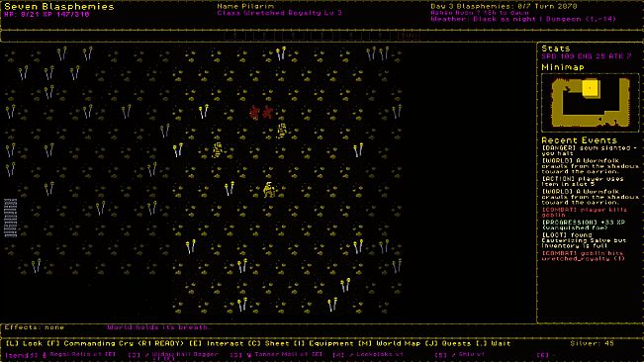Click the first [WORLD] Wormfolk crawls event
Viewport: 644px width, 362px height.
click(591, 166)
